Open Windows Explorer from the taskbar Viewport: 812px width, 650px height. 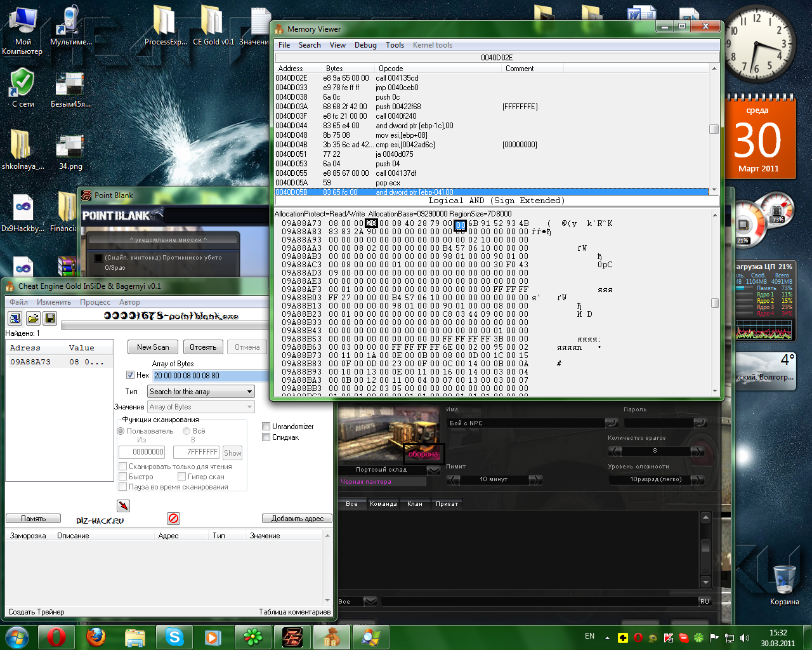(135, 637)
